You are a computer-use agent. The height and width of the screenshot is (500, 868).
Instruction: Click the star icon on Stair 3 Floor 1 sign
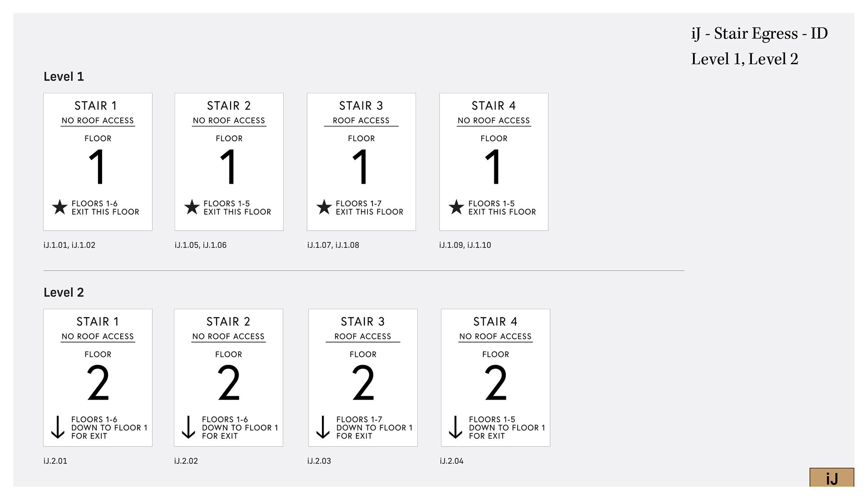324,207
